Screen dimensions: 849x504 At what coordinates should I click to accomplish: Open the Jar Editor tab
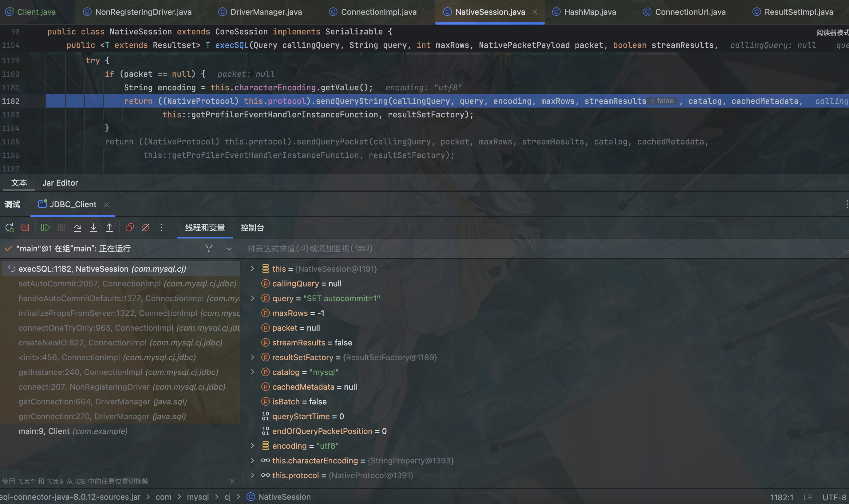point(60,183)
